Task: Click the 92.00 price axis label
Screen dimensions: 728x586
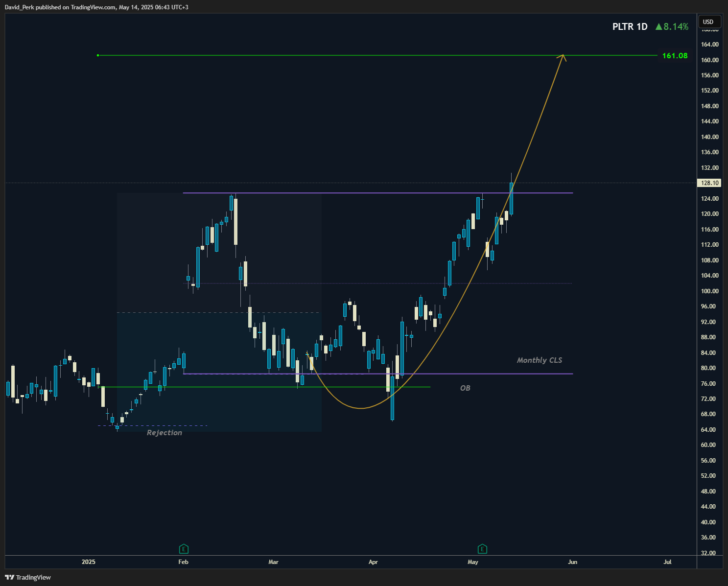Action: (x=709, y=322)
